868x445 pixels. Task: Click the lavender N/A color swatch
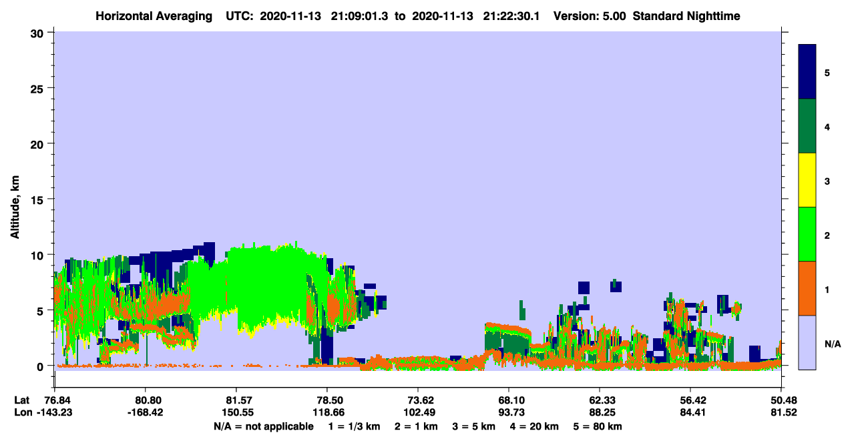click(807, 342)
